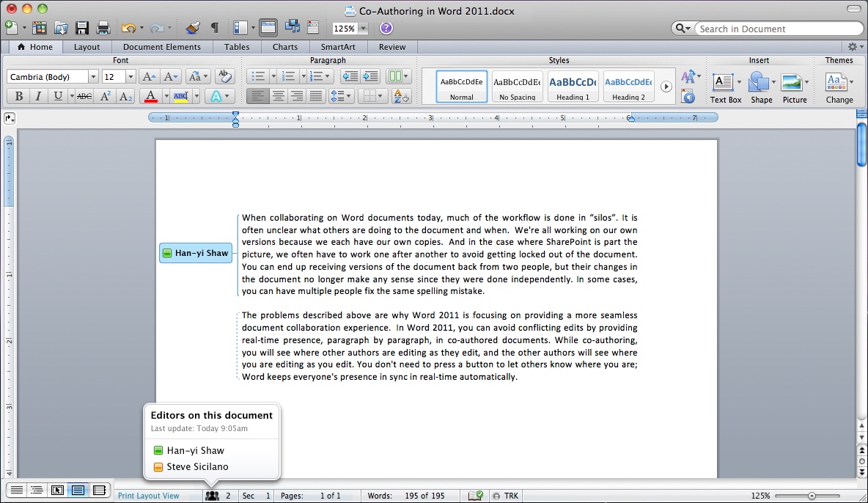Screen dimensions: 868x503
Task: Open the font size dropdown
Action: (130, 77)
